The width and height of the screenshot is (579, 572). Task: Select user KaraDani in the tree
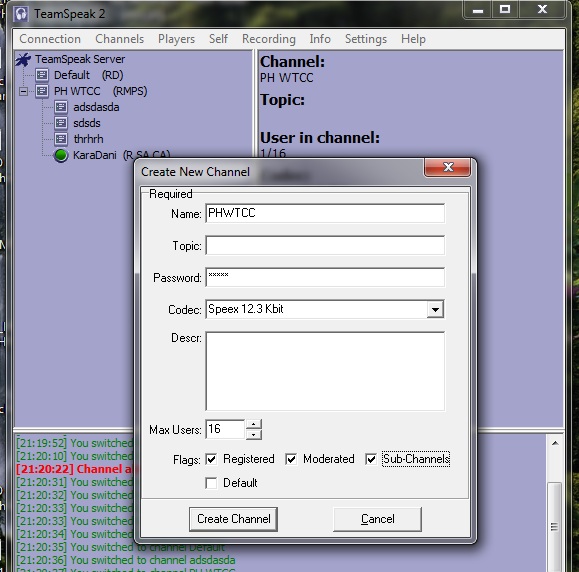click(95, 155)
